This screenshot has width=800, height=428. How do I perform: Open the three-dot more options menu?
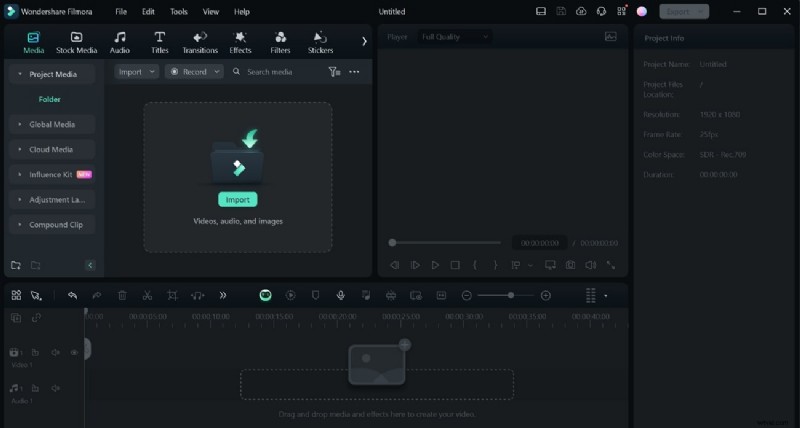[354, 72]
